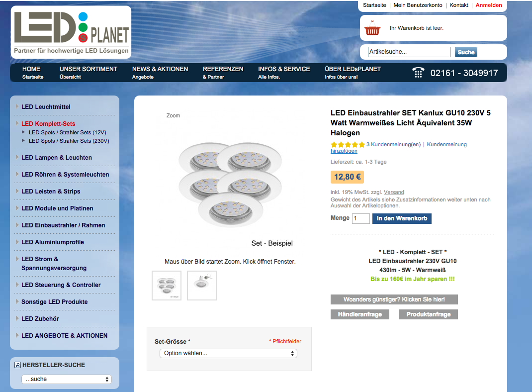Click the LED Planet logo

pos(71,32)
